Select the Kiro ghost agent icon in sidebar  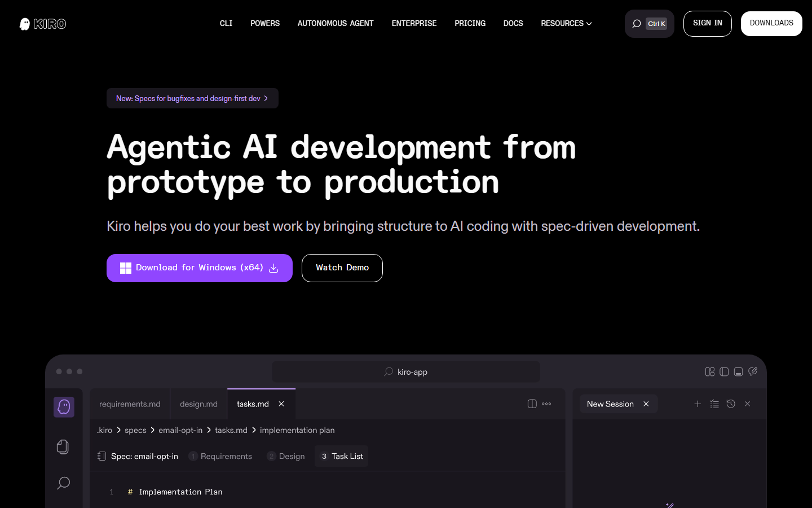pos(64,407)
